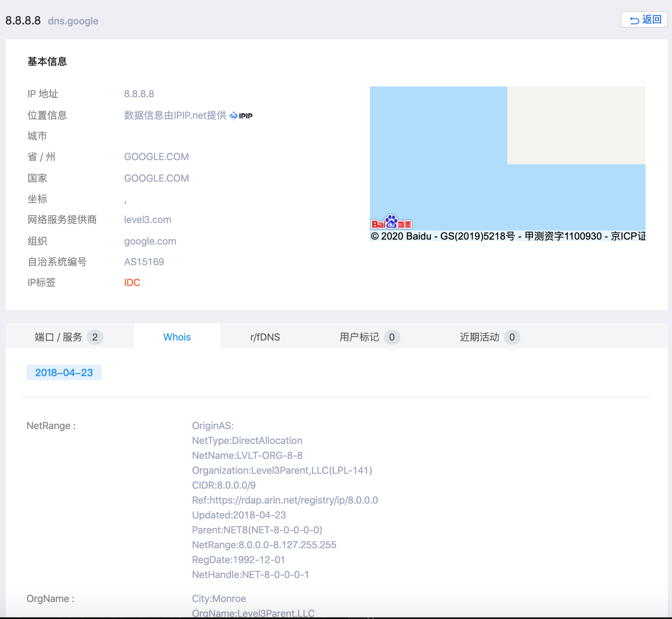This screenshot has height=619, width=672.
Task: Click the Organization:Level3Parent,LLC(LPL-141) line
Action: pyautogui.click(x=282, y=470)
